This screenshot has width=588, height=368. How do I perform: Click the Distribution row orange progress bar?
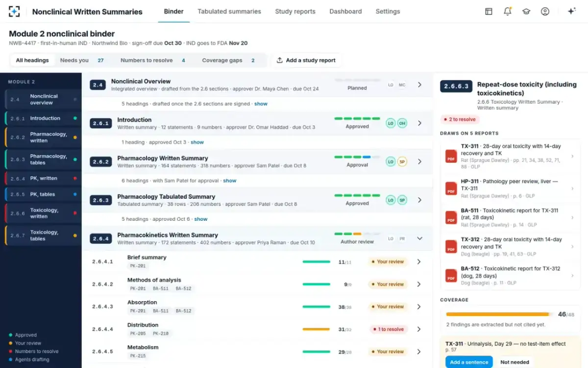point(316,329)
